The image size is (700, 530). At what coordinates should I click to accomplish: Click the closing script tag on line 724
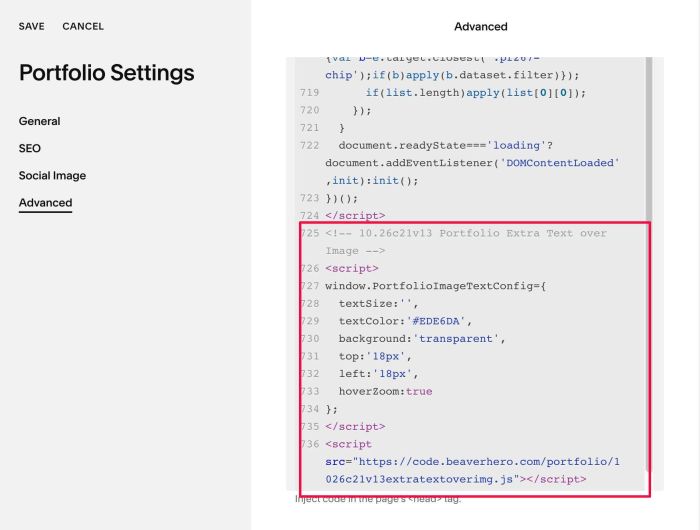[355, 216]
